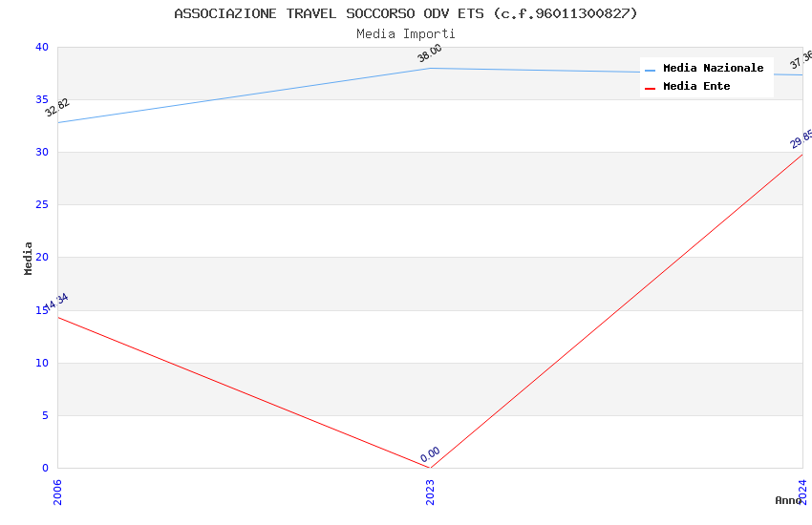Click the Media y-axis title
The image size is (812, 525).
coord(28,258)
